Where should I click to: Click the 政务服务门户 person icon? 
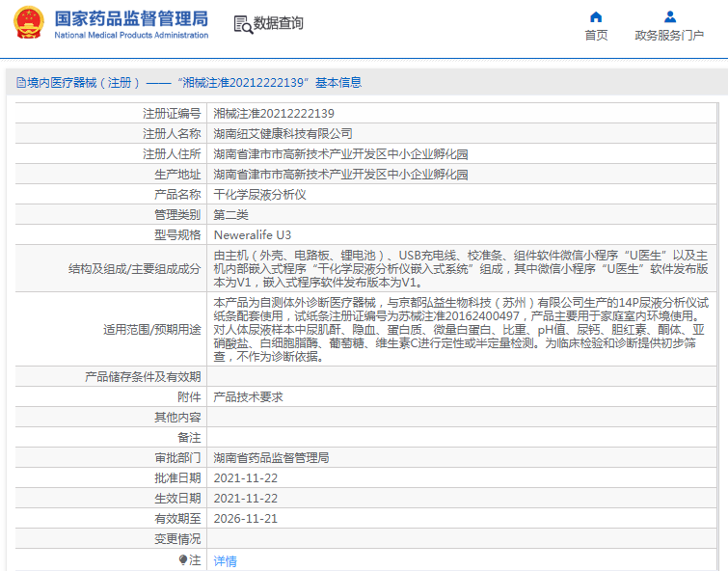pyautogui.click(x=669, y=17)
